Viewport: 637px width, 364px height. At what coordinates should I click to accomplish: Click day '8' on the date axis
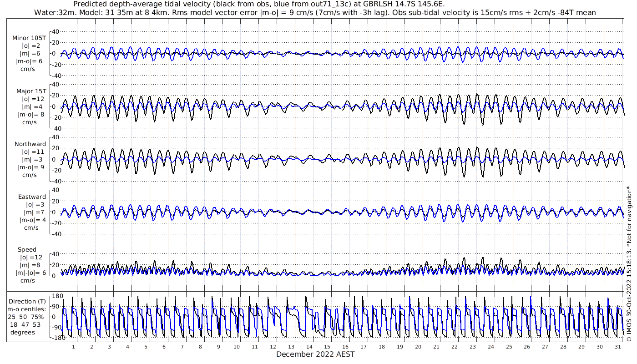(200, 347)
